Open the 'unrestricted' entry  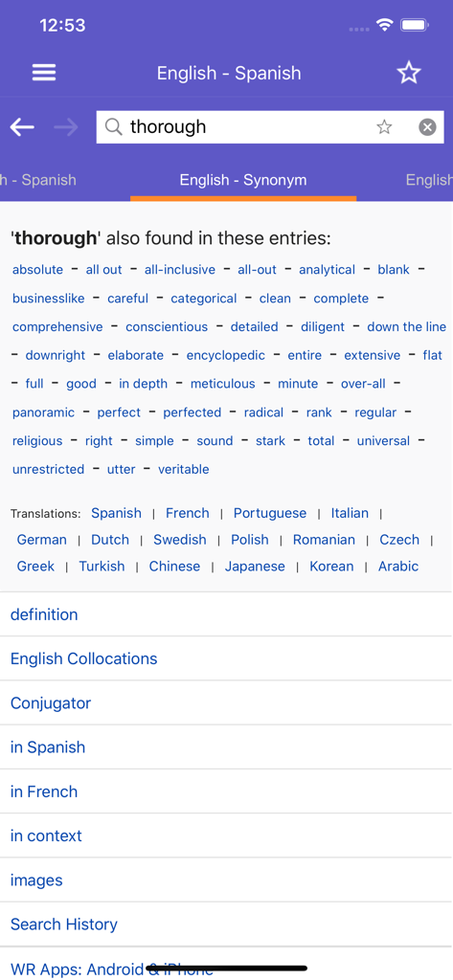(48, 469)
